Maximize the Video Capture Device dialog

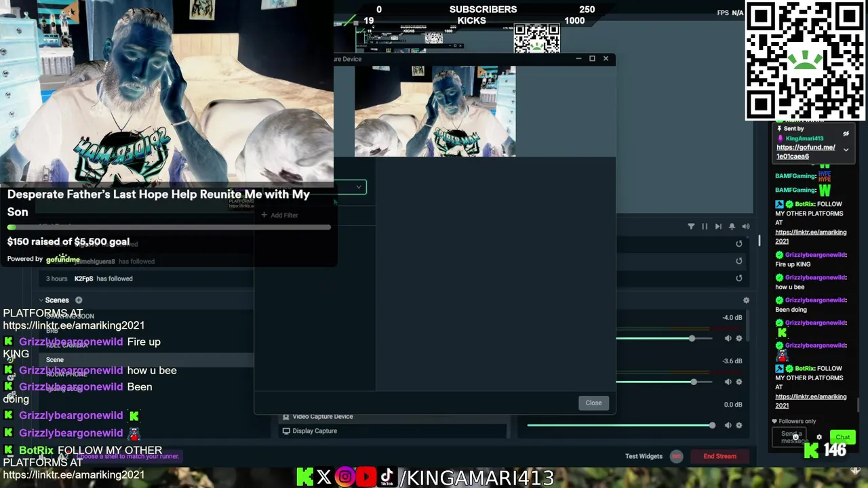pos(592,59)
